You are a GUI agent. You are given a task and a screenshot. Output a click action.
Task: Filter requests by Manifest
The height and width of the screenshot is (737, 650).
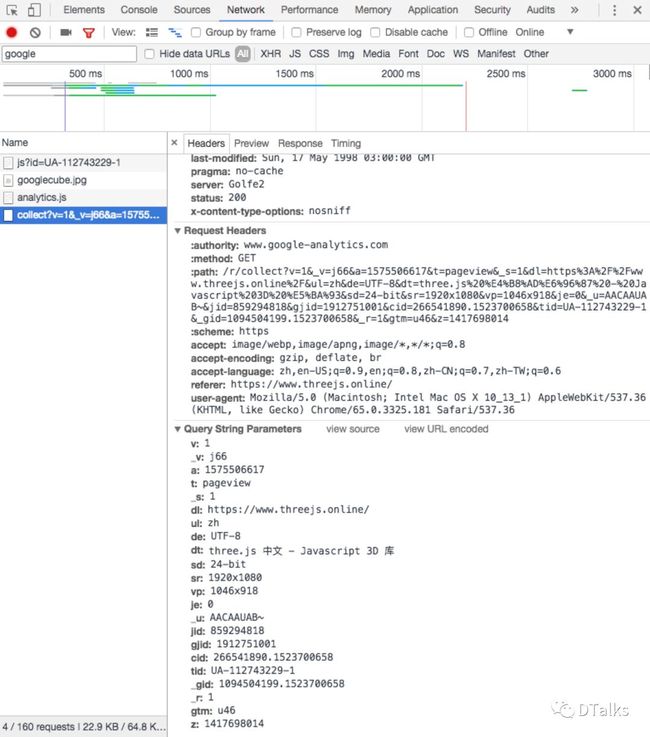point(496,54)
